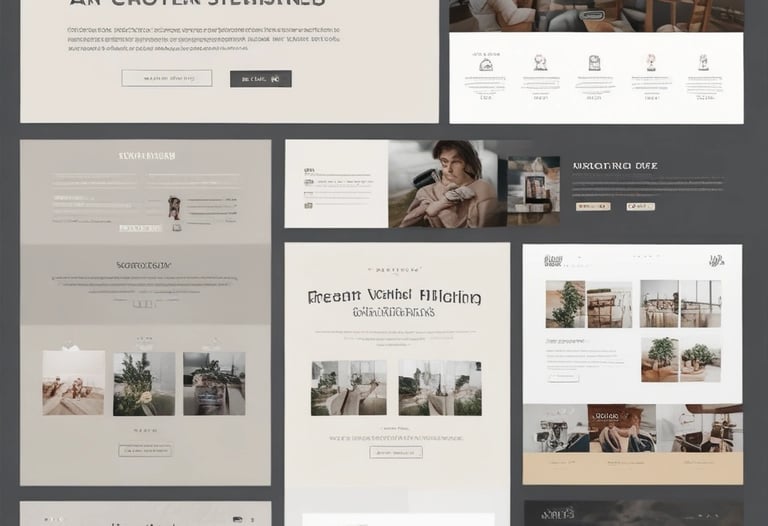This screenshot has height=526, width=768.
Task: Click the text logo at the white card's header
Action: tap(553, 261)
